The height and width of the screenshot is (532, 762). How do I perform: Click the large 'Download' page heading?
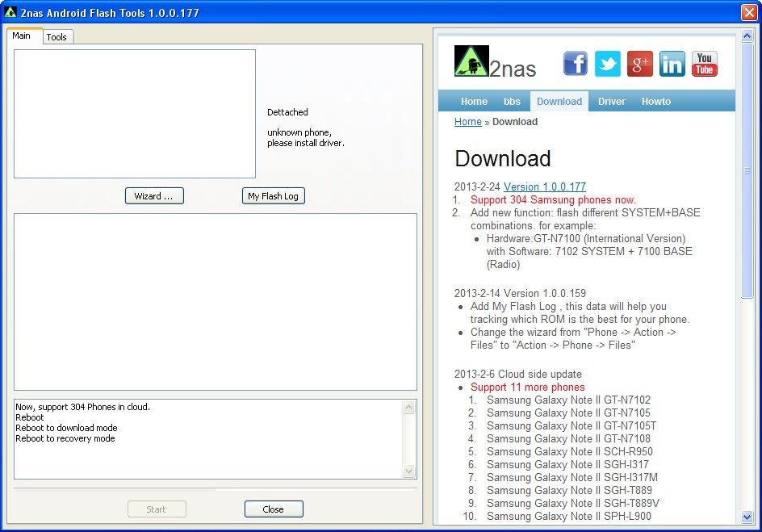(x=503, y=159)
